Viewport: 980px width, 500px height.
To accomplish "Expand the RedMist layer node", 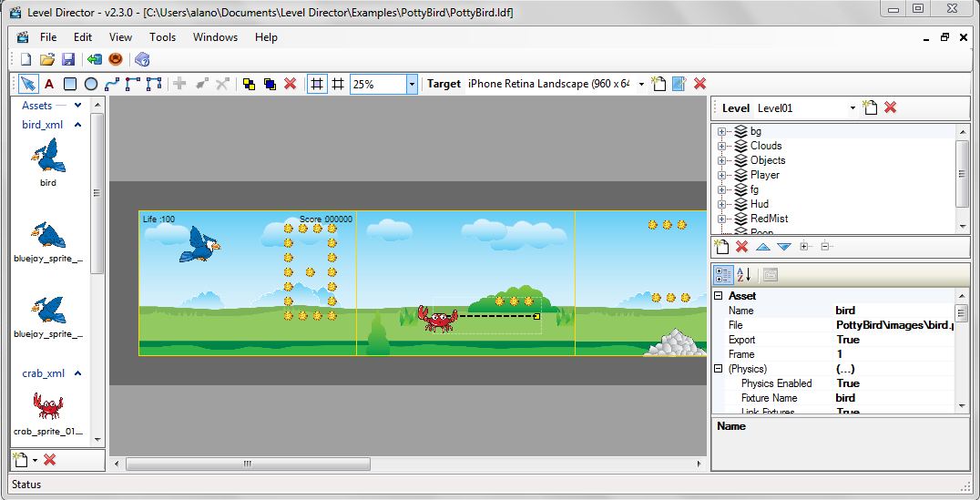I will [721, 219].
